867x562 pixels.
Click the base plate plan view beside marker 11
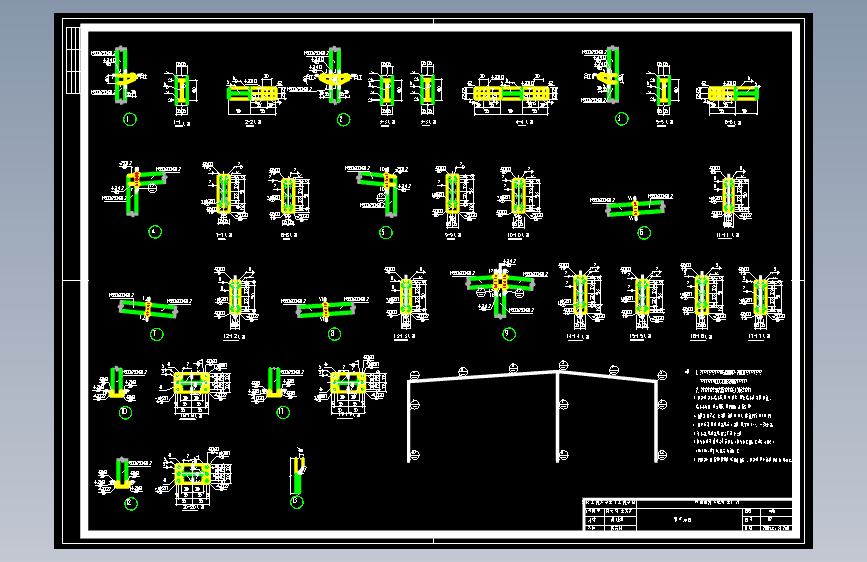tap(349, 387)
